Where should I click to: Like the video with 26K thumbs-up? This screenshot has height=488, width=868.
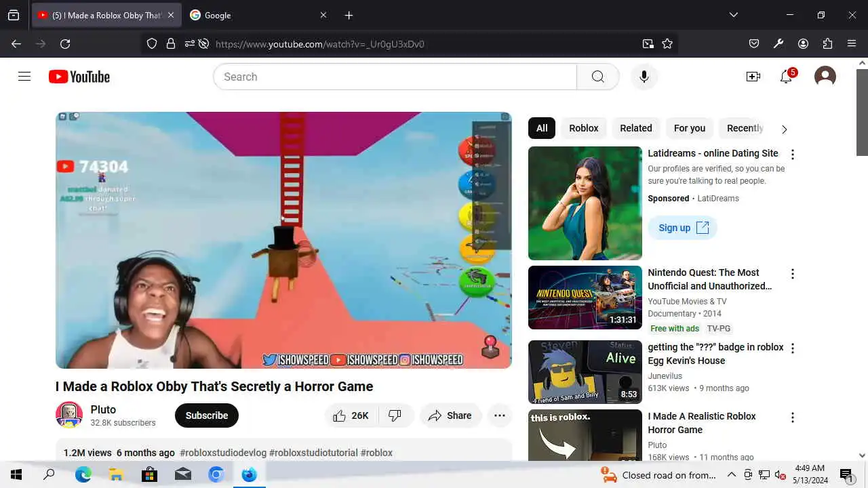[x=351, y=415]
